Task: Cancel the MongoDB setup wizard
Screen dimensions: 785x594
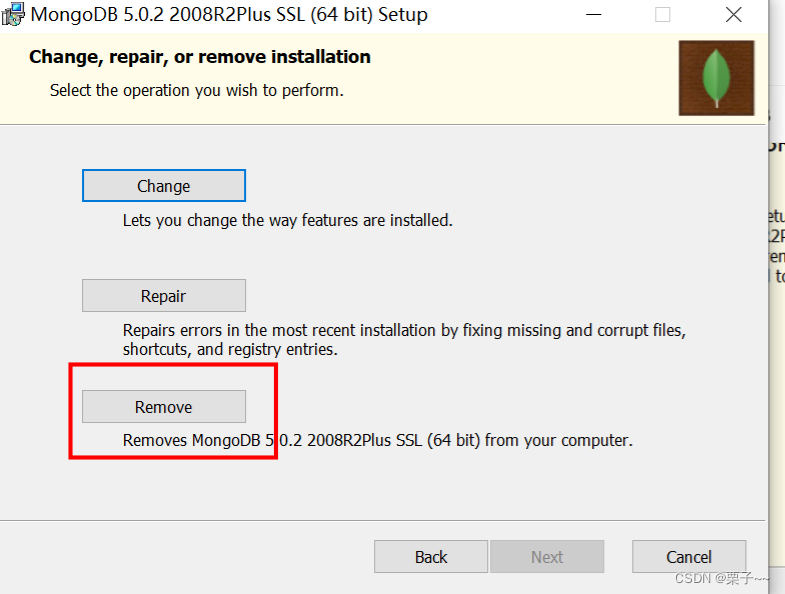Action: pyautogui.click(x=689, y=557)
